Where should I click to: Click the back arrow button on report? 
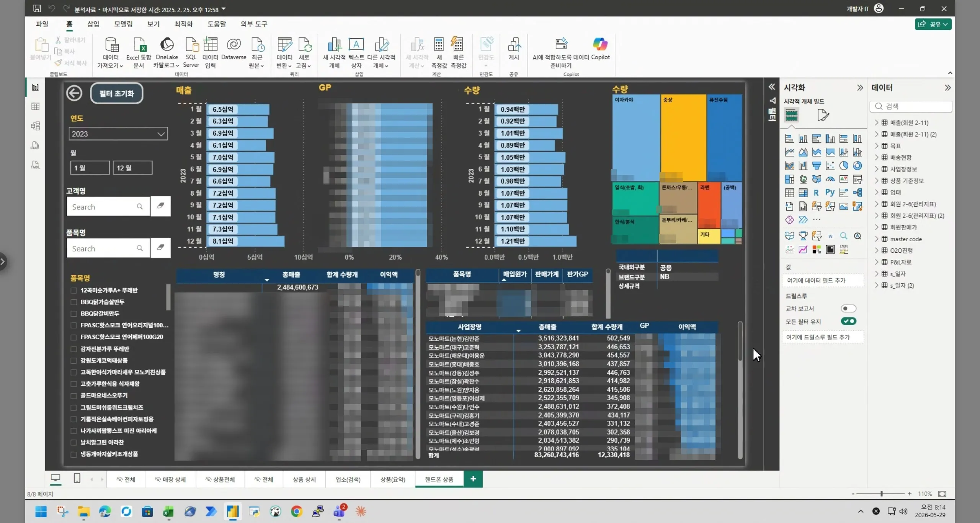point(74,93)
